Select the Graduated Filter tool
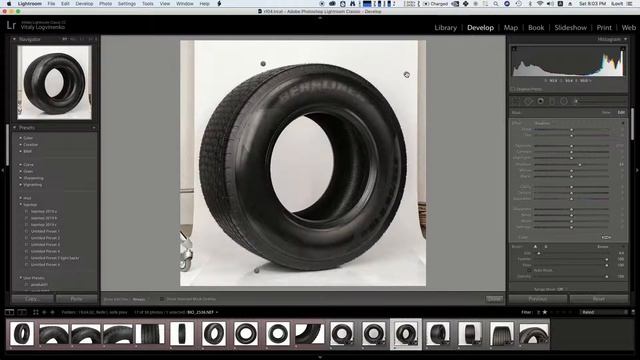 point(552,101)
